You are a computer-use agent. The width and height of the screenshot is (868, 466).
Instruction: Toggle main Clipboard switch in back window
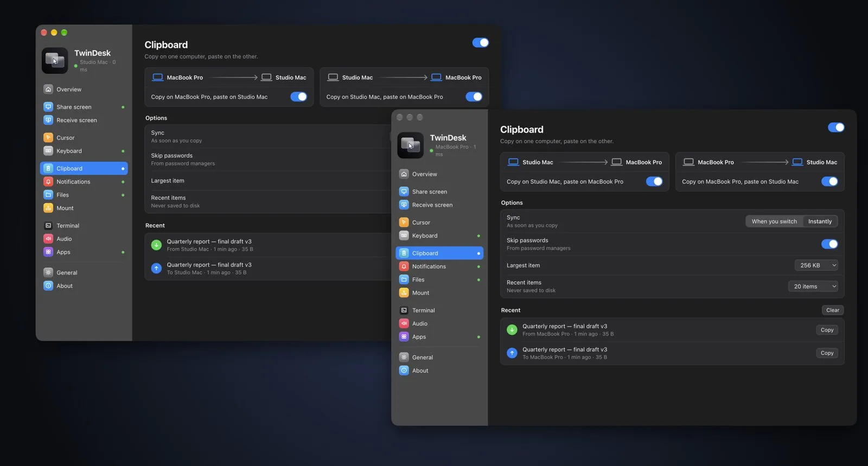coord(480,43)
